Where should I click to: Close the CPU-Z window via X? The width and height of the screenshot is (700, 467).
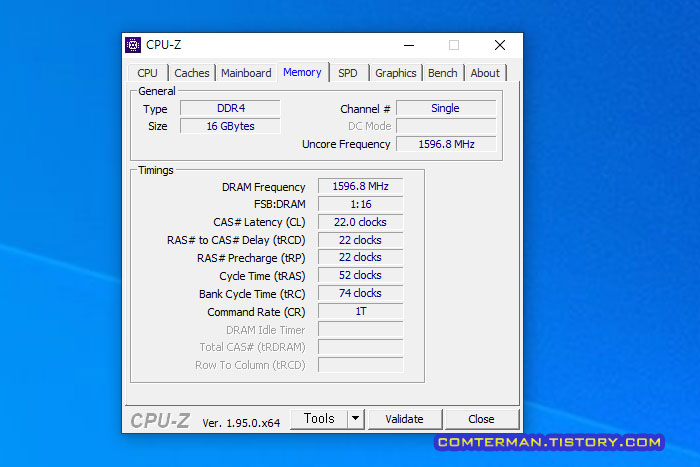(x=500, y=45)
